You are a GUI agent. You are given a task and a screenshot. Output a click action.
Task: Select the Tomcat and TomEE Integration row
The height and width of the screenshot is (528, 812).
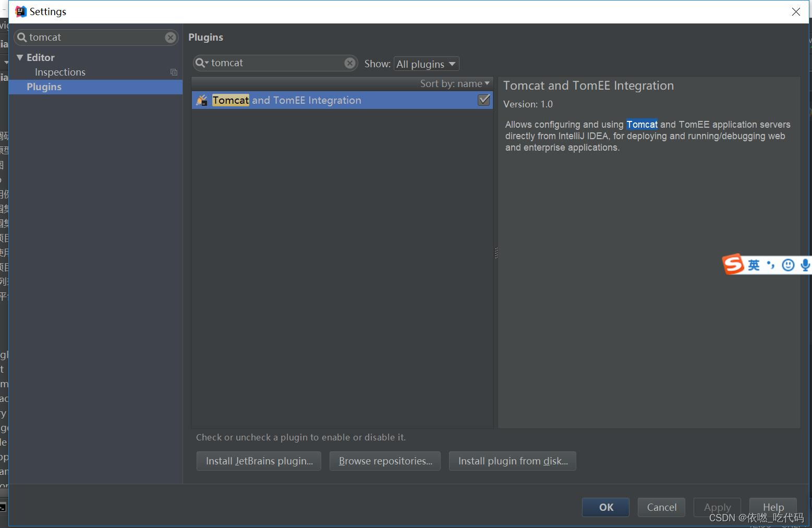pyautogui.click(x=342, y=100)
